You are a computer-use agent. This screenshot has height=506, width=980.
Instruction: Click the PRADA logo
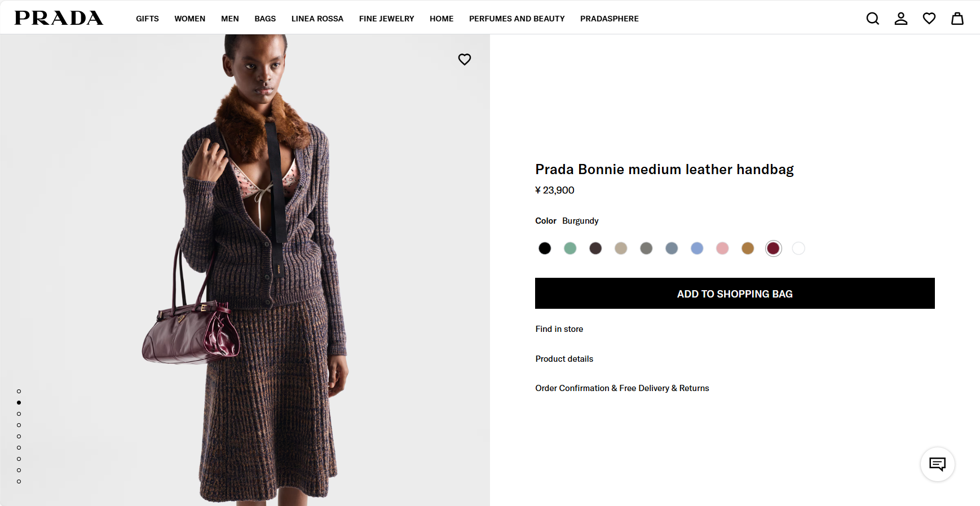pos(59,18)
